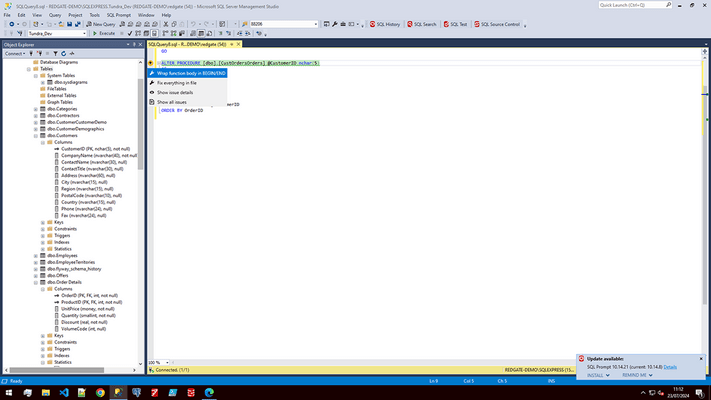Collapse the System Tables tree node

click(35, 75)
